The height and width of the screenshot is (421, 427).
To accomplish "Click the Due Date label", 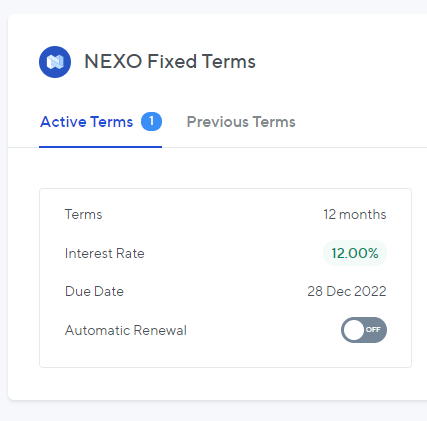I will pyautogui.click(x=94, y=291).
